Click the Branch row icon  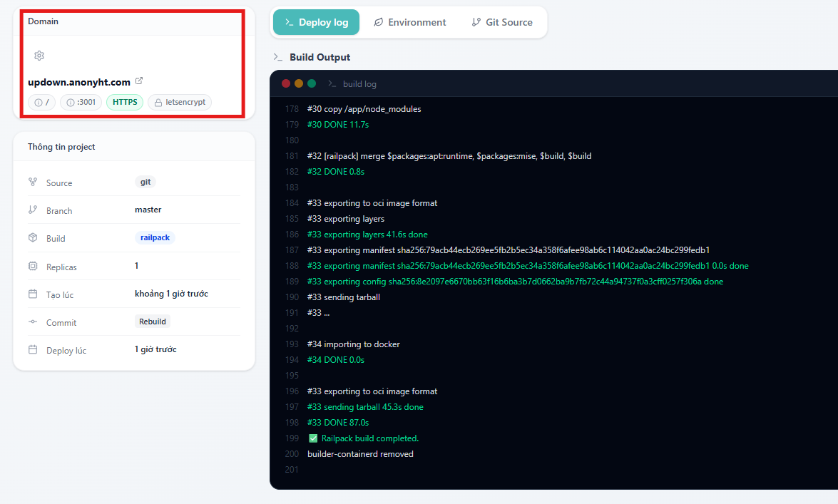coord(33,210)
